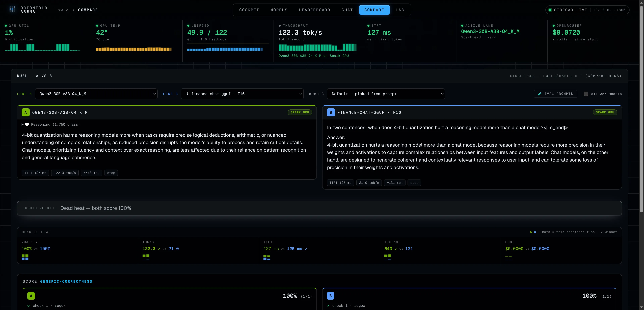Select the Compare tab
This screenshot has height=310, width=644.
[x=374, y=10]
